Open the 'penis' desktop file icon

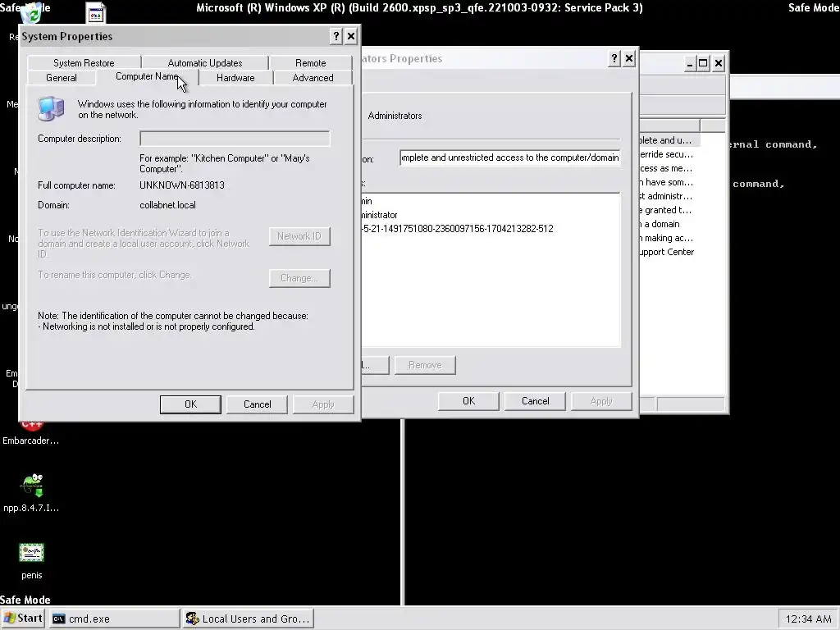pyautogui.click(x=32, y=553)
